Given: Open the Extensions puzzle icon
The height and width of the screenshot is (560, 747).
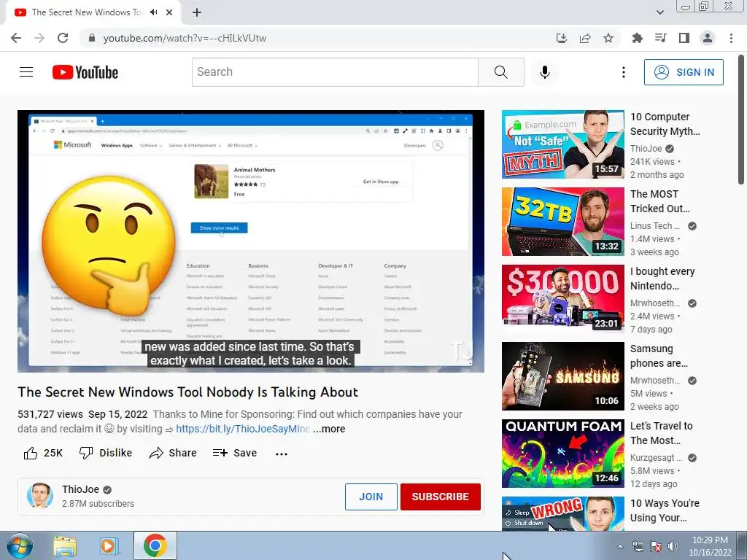Looking at the screenshot, I should [638, 38].
